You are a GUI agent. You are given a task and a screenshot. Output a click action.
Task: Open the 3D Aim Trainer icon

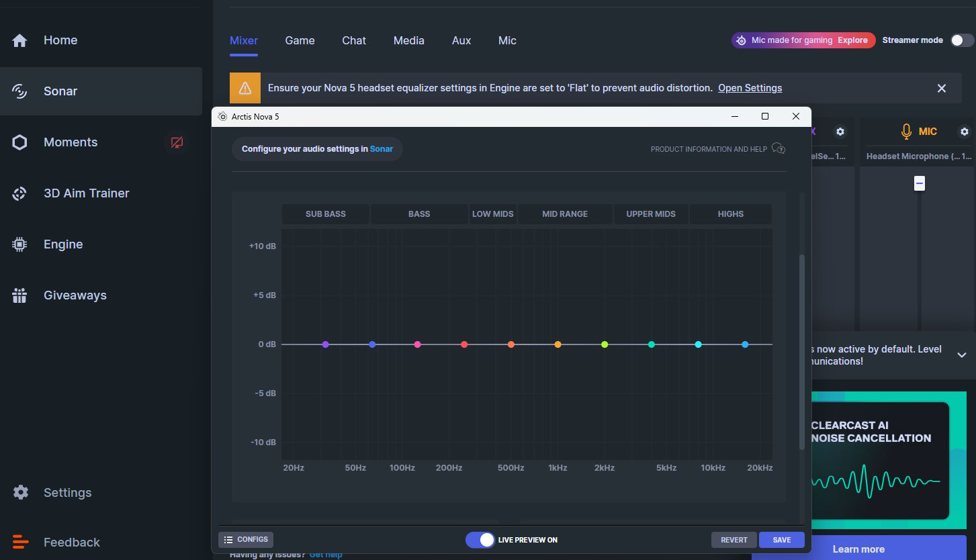coord(20,193)
